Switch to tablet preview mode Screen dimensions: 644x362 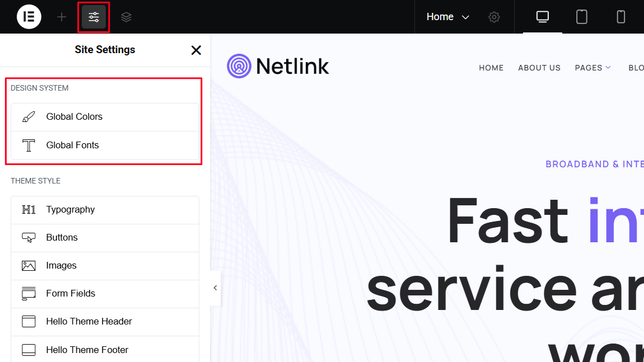click(582, 17)
